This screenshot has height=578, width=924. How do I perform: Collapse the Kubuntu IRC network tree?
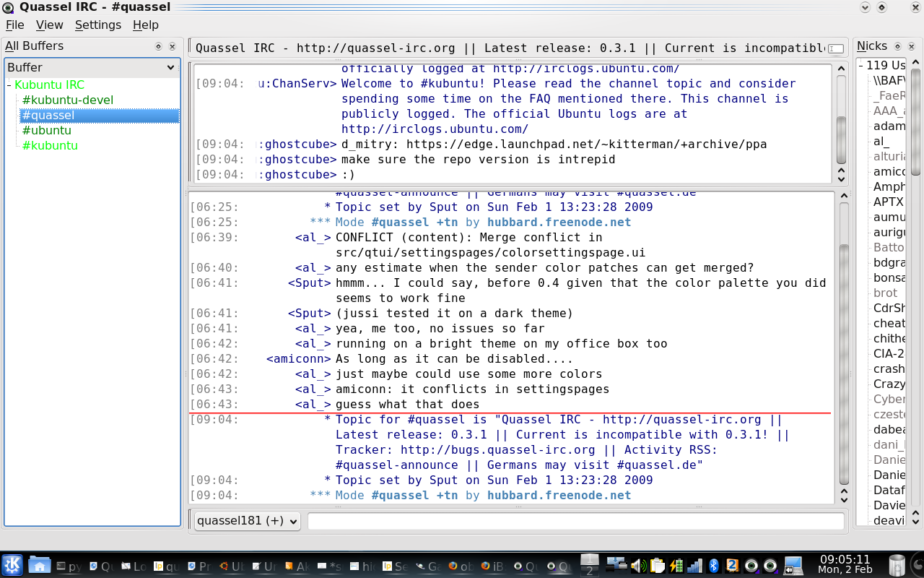(9, 85)
